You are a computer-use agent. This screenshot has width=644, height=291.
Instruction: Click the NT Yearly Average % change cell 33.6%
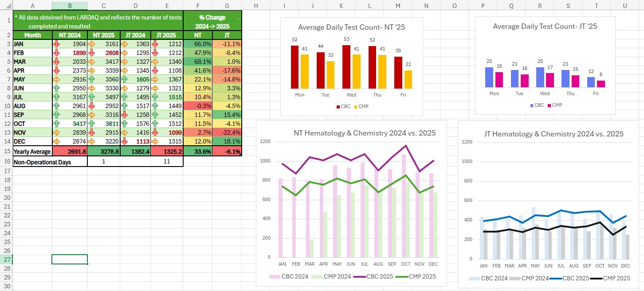[198, 151]
